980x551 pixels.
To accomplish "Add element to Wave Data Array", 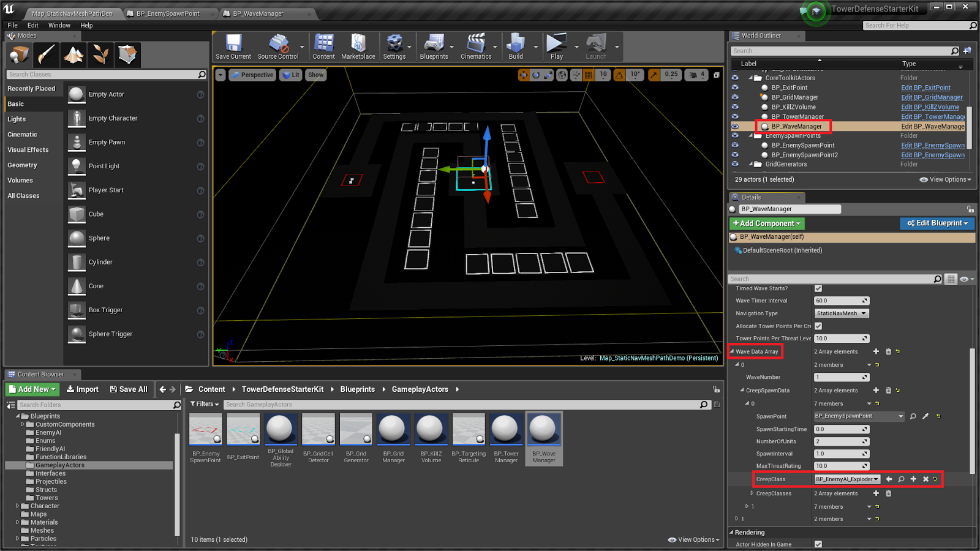I will point(876,351).
